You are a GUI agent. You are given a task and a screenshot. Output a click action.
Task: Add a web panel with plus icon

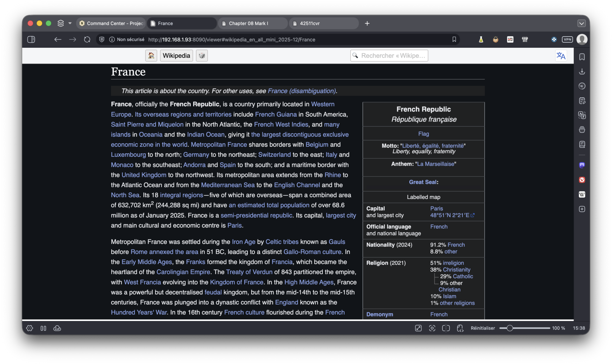point(582,209)
